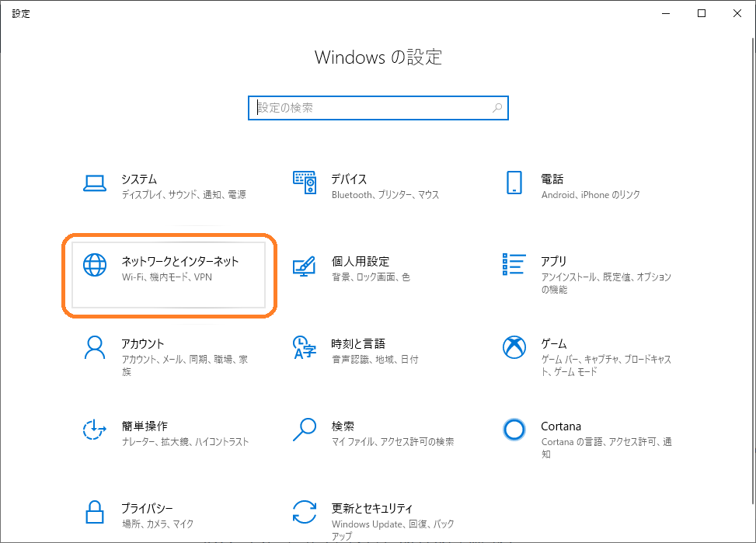Click description Android、iPhone のリンク
756x543 pixels.
591,195
